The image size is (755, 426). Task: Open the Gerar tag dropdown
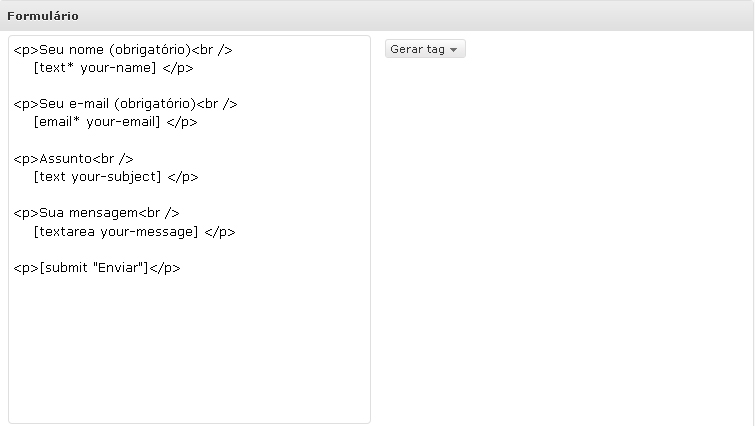pos(425,49)
